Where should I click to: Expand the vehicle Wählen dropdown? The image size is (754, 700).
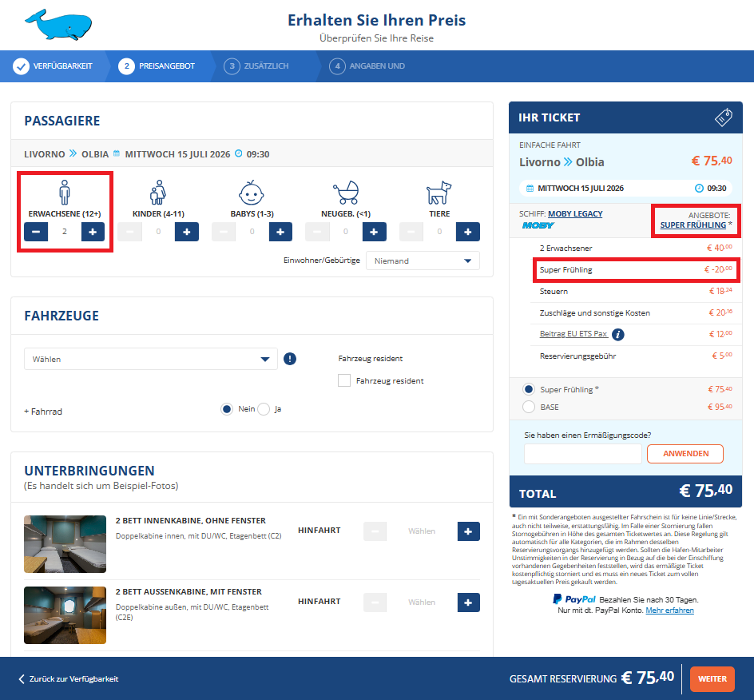click(151, 360)
